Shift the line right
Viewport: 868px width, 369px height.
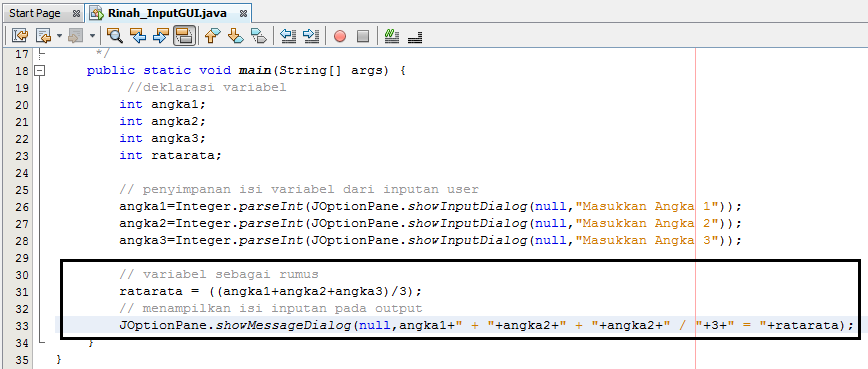[311, 36]
